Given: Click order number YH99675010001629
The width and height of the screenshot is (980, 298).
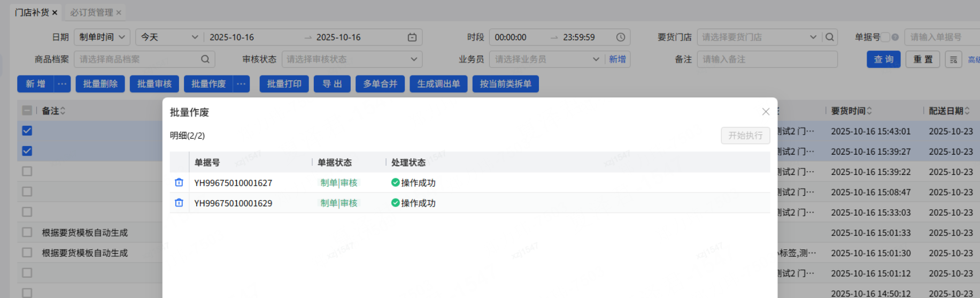Looking at the screenshot, I should point(233,203).
